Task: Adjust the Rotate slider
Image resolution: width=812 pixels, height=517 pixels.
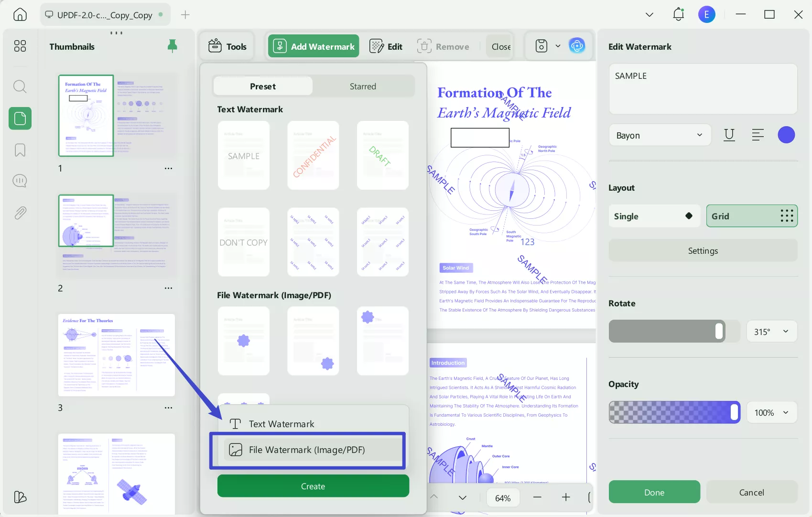Action: click(674, 331)
